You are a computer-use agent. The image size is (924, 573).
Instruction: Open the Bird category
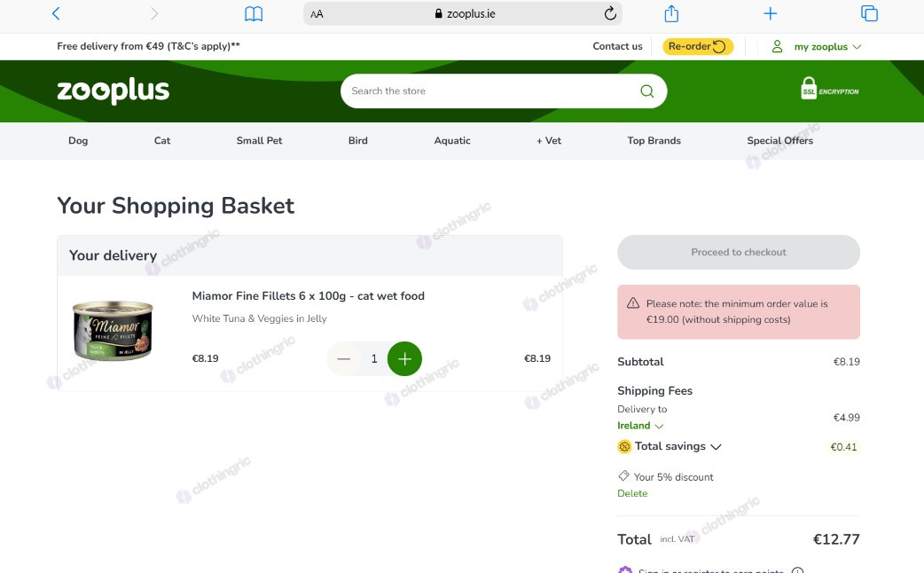[x=357, y=140]
